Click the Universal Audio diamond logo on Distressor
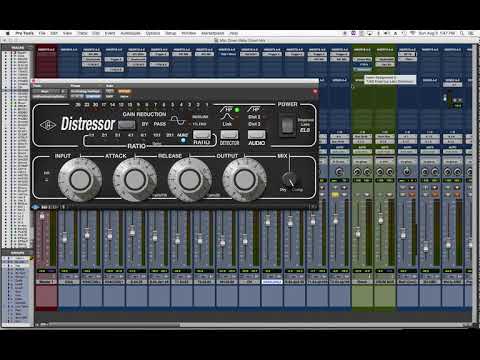480x360 pixels. (48, 125)
